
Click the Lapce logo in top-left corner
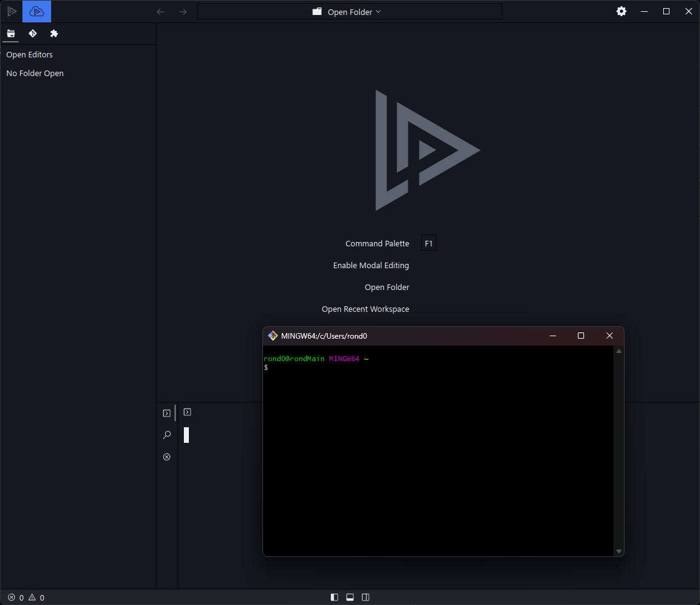(11, 11)
